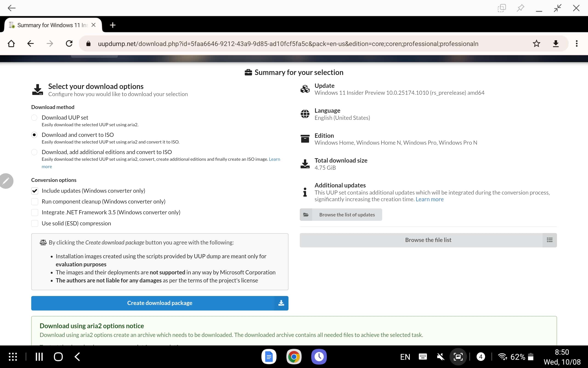Navigate back in browser
This screenshot has width=588, height=368.
(31, 43)
